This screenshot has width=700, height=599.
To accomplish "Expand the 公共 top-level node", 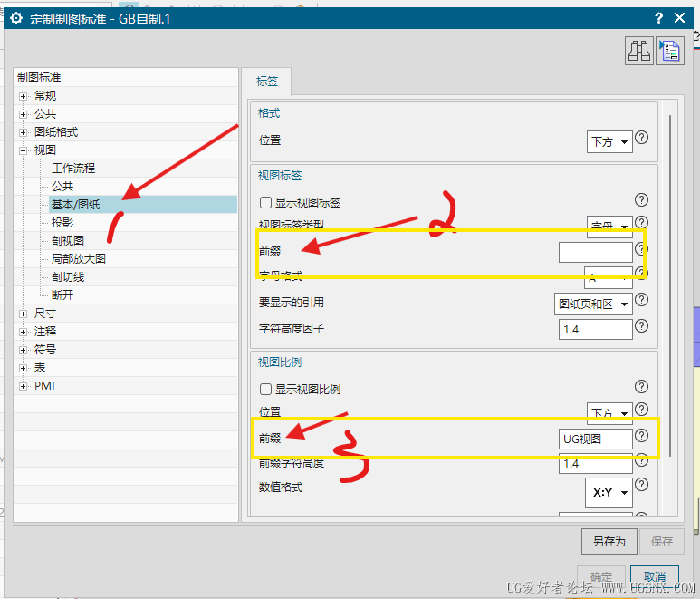I will click(x=23, y=114).
